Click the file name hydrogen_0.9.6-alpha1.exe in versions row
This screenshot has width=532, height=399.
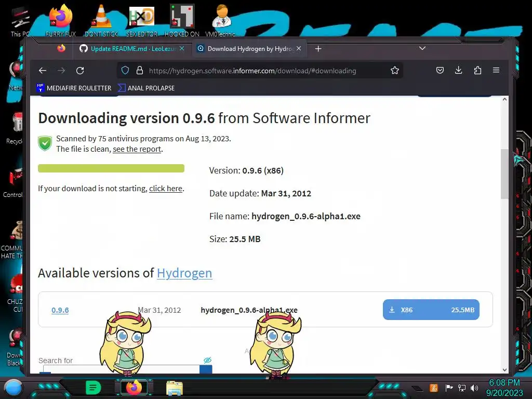coord(249,310)
